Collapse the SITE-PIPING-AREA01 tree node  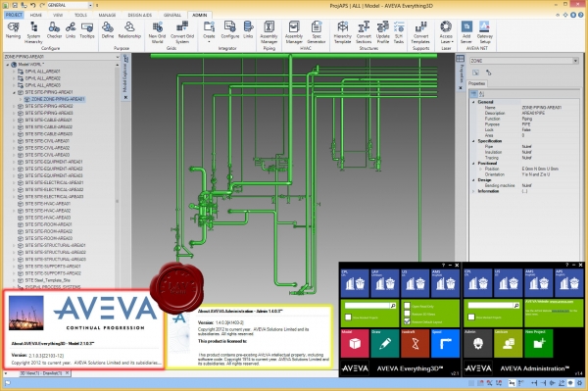[x=15, y=92]
